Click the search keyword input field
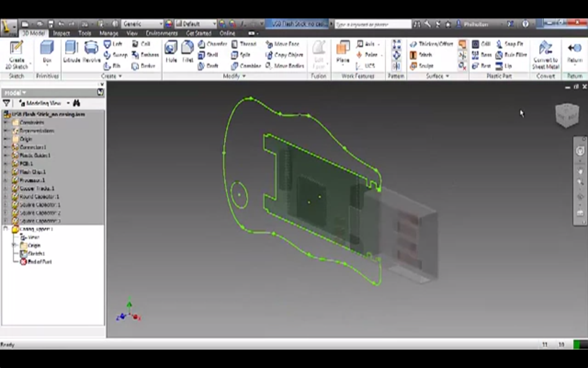588x368 pixels. 372,24
